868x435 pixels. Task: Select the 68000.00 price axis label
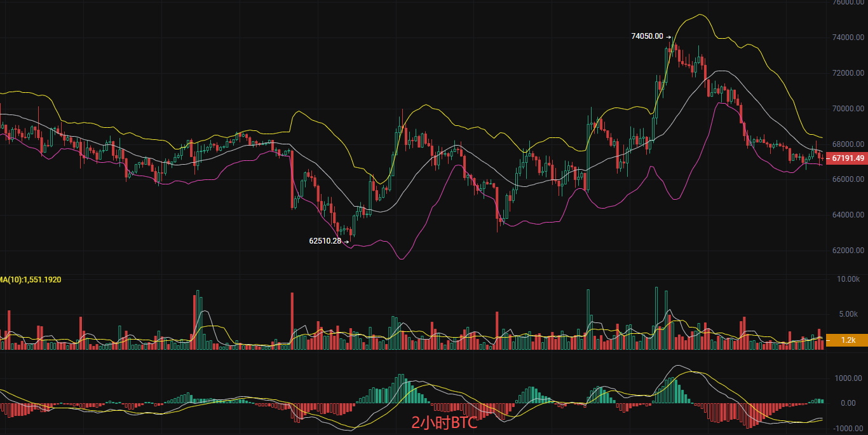click(848, 144)
